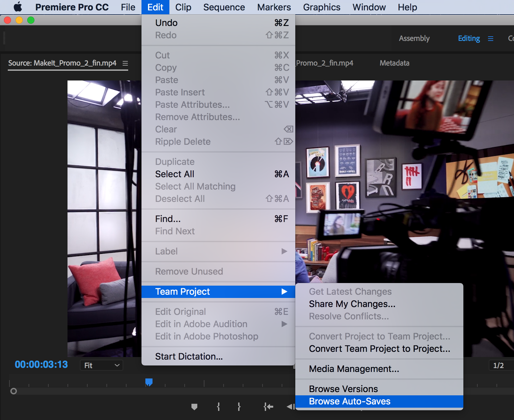514x420 pixels.
Task: Select Media Management...
Action: (379, 369)
